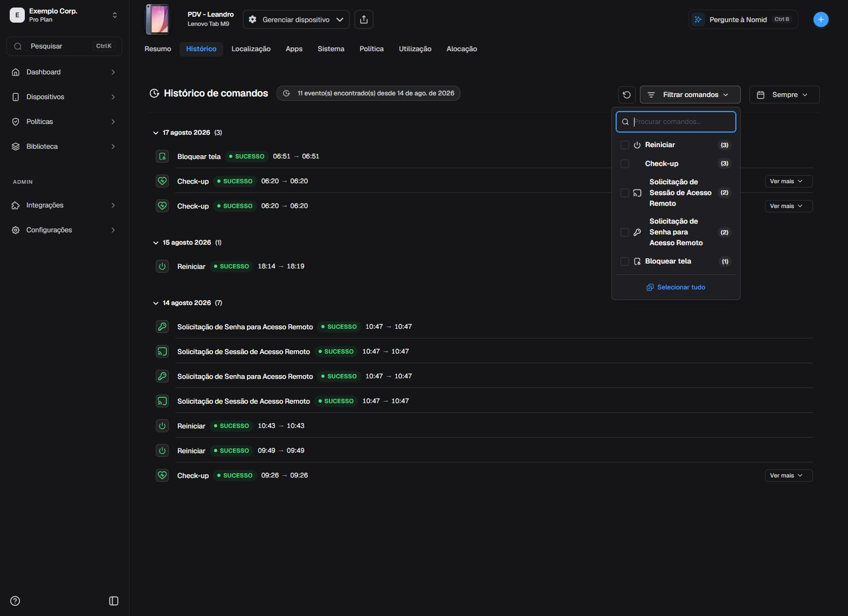Screen dimensions: 848x616
Task: Collapse the 17 agosto 2026 group
Action: 156,133
